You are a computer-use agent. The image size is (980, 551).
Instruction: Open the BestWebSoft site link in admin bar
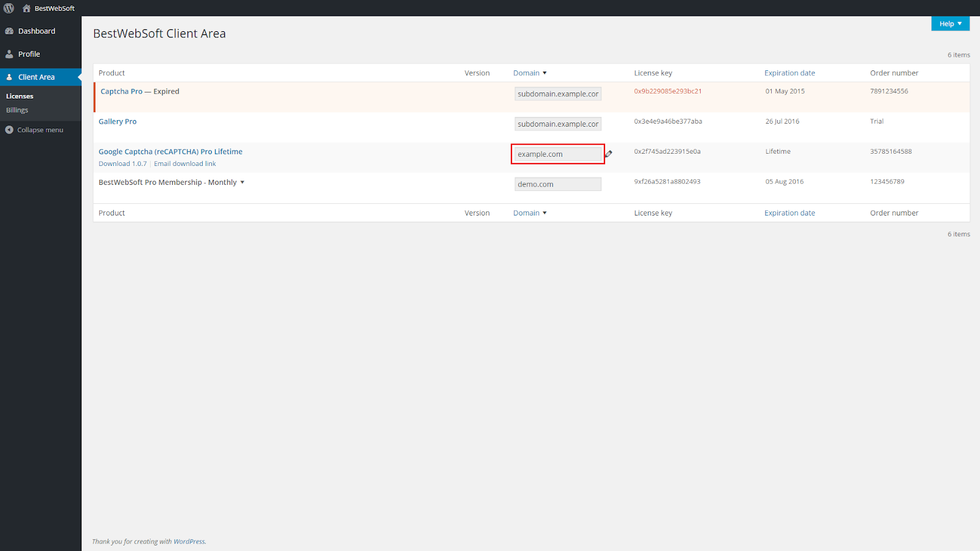[55, 9]
